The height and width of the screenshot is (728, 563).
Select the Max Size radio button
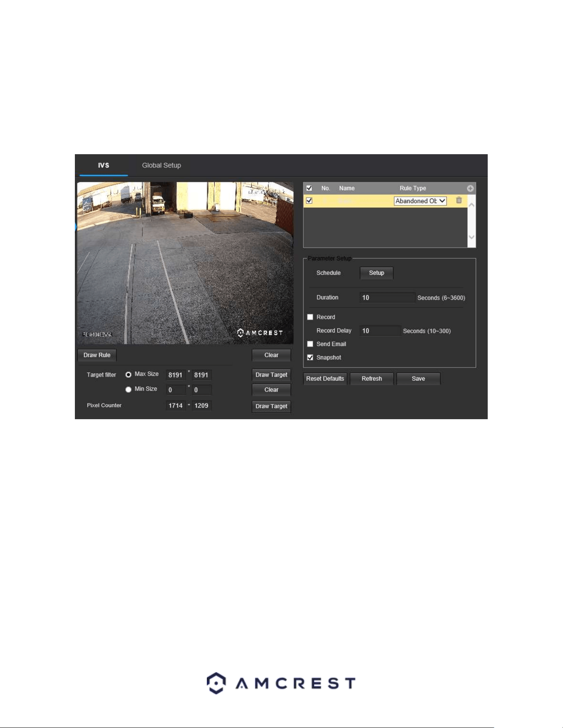(128, 375)
